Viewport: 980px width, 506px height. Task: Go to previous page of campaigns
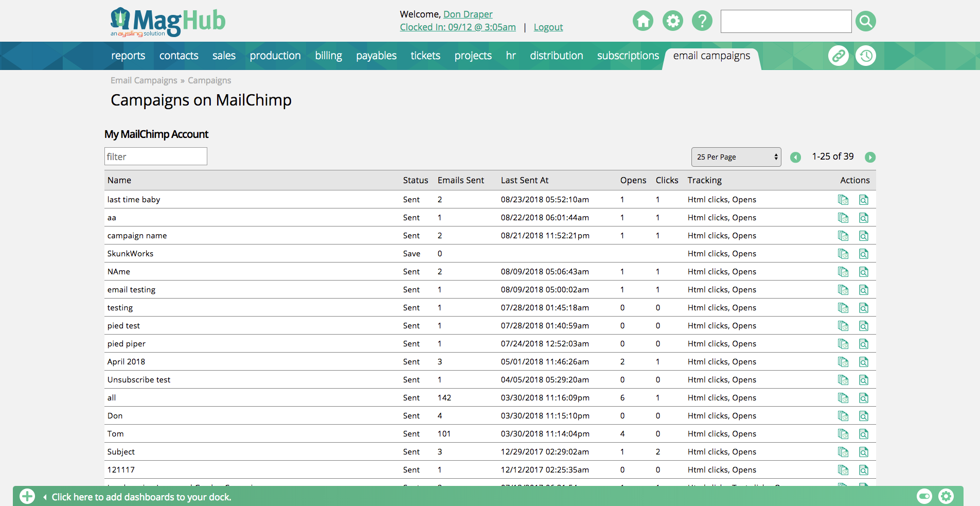point(795,157)
